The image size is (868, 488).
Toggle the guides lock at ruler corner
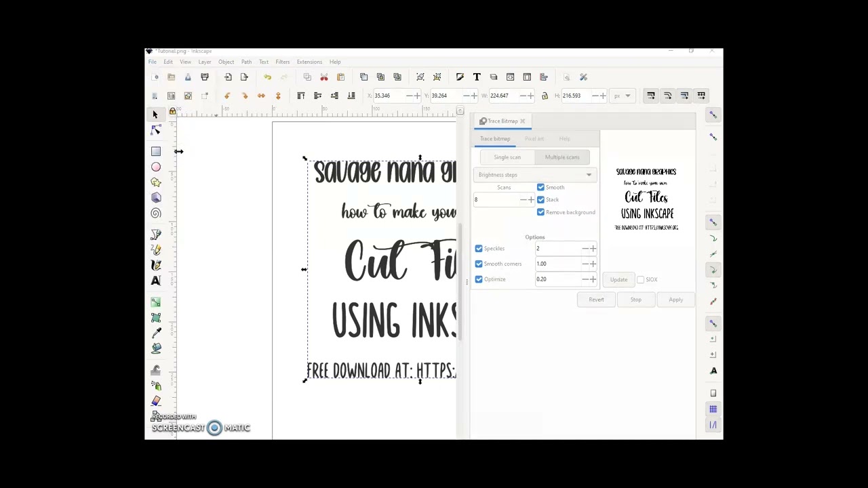coord(172,111)
